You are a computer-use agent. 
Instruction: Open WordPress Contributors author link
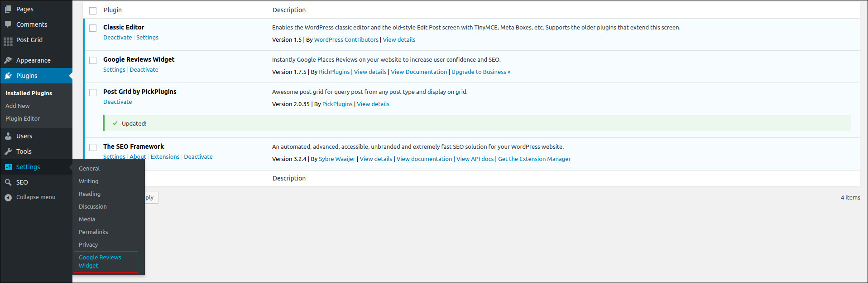click(x=346, y=40)
